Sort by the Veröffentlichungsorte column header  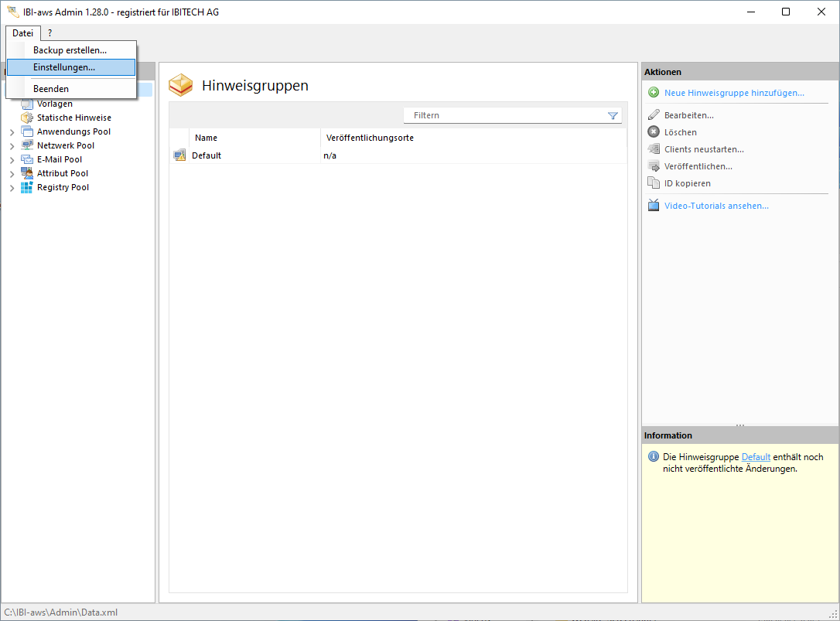370,138
